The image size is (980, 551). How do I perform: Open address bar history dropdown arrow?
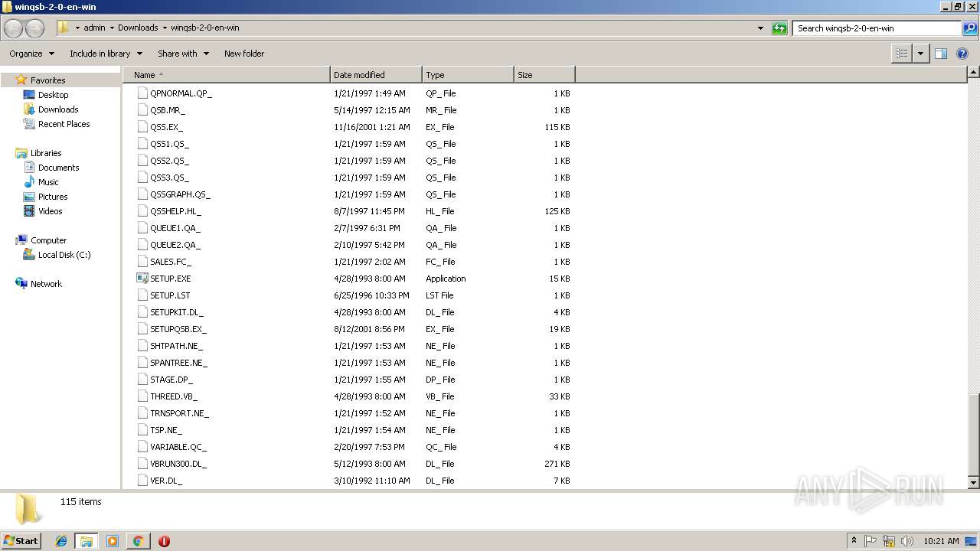pos(760,28)
